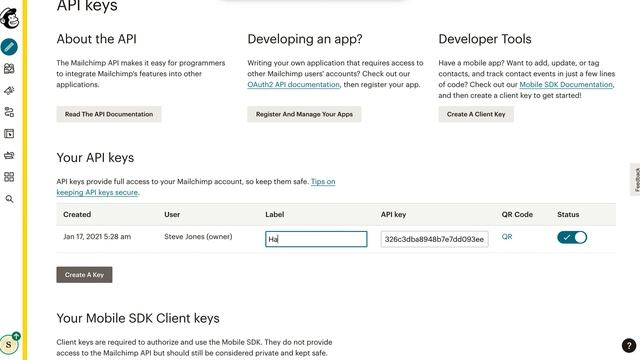Image resolution: width=640 pixels, height=360 pixels.
Task: Click the Created column header
Action: [77, 214]
